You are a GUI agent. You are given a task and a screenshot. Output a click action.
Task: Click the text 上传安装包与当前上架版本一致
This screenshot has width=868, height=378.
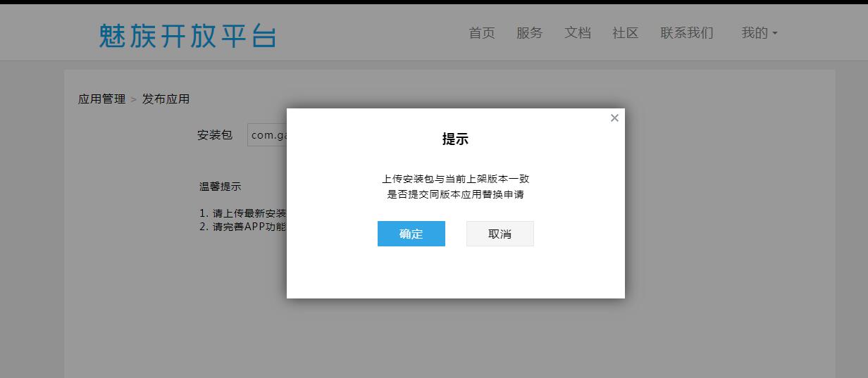pos(455,179)
